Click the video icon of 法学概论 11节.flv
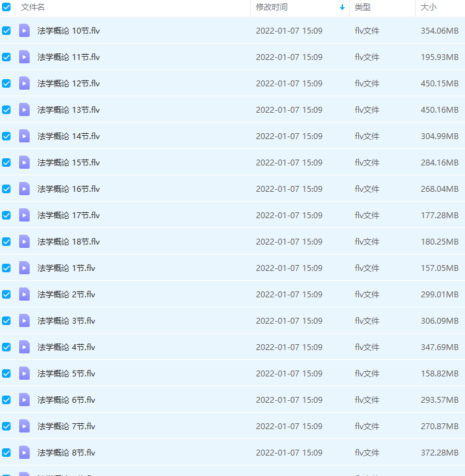Viewport: 465px width, 476px height. [24, 57]
